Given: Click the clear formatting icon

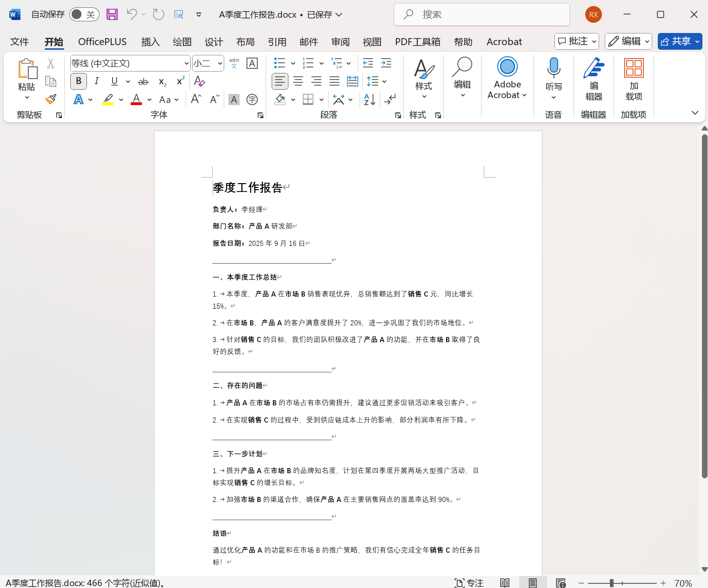Looking at the screenshot, I should click(199, 81).
